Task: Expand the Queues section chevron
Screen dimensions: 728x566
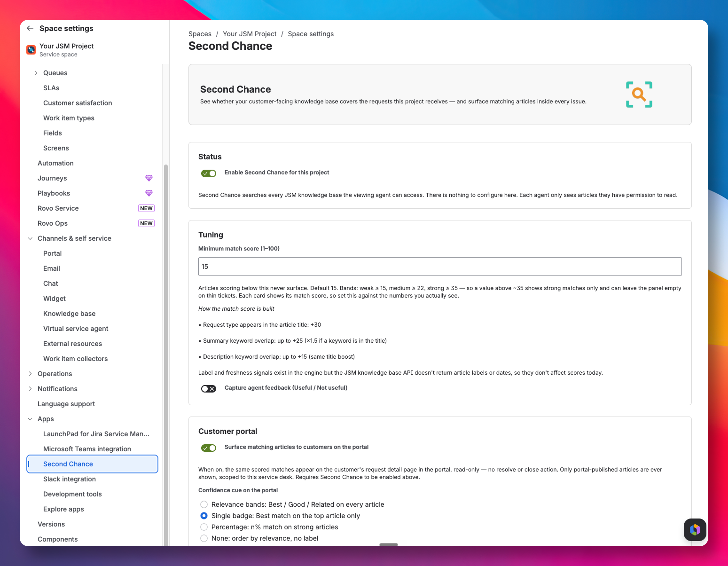Action: 36,73
